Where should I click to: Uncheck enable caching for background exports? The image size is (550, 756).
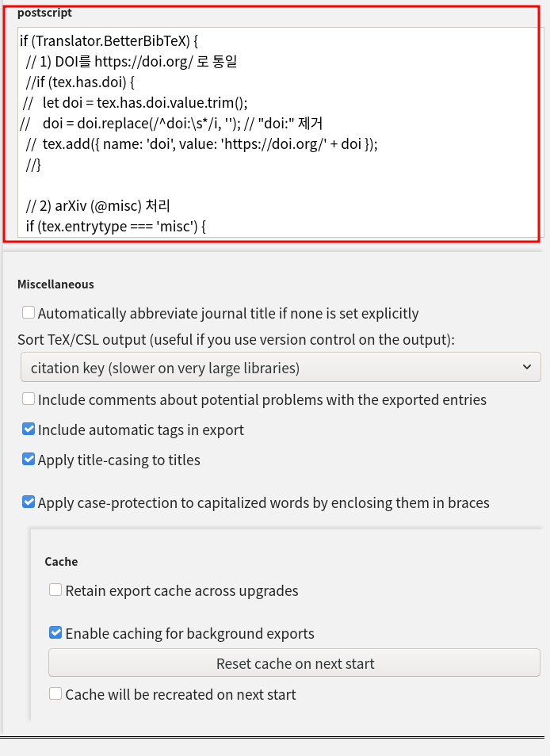pos(55,633)
